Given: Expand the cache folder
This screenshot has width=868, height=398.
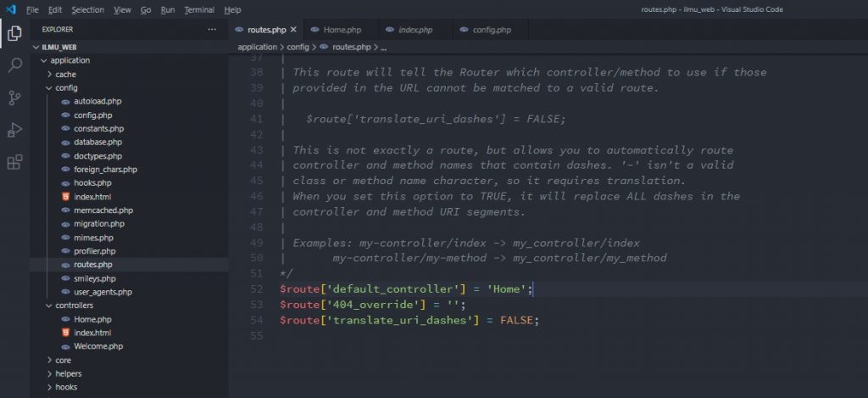Looking at the screenshot, I should [x=65, y=74].
